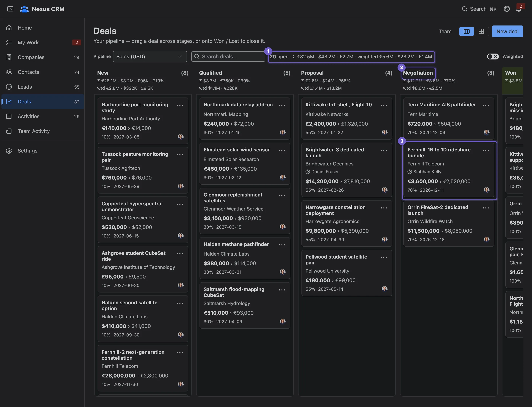Open Activities in the sidebar
Image resolution: width=532 pixels, height=407 pixels.
pyautogui.click(x=43, y=116)
